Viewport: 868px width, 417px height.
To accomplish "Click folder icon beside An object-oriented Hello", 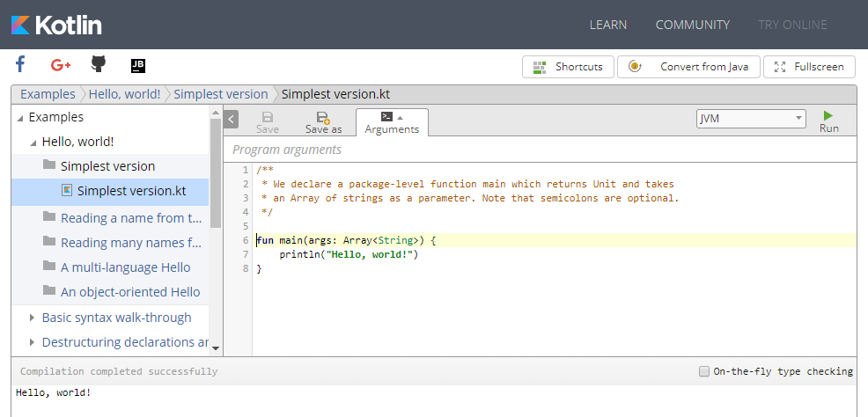I will (x=49, y=289).
